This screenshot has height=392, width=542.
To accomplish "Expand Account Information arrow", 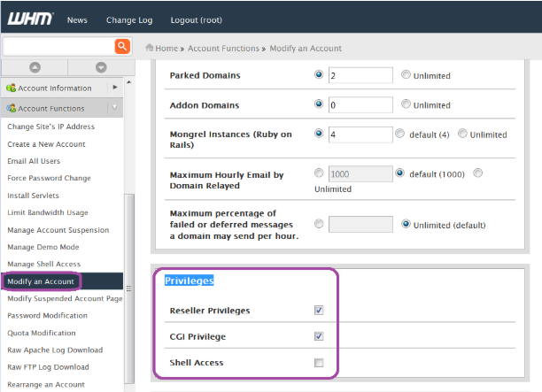I will tap(115, 88).
